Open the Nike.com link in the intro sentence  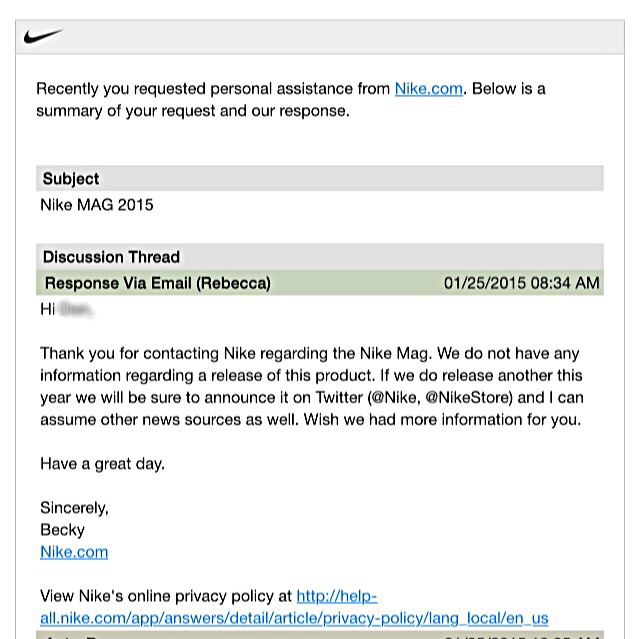429,88
